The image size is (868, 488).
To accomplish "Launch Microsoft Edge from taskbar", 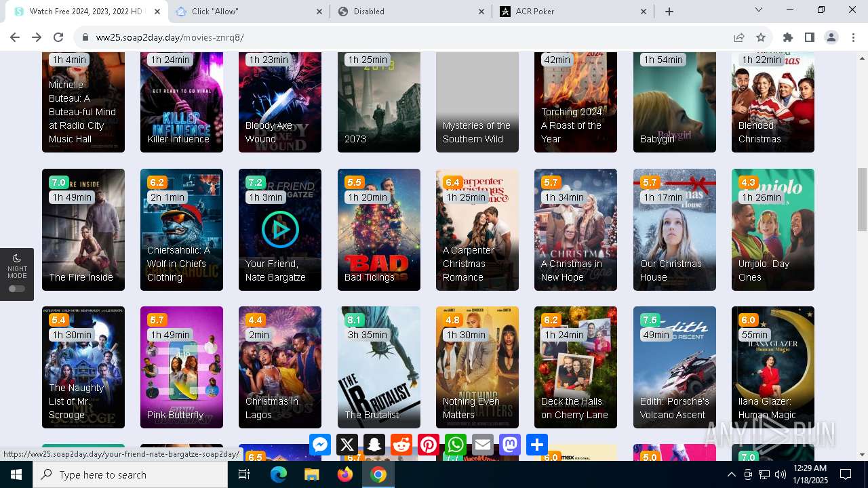I will coord(279,474).
